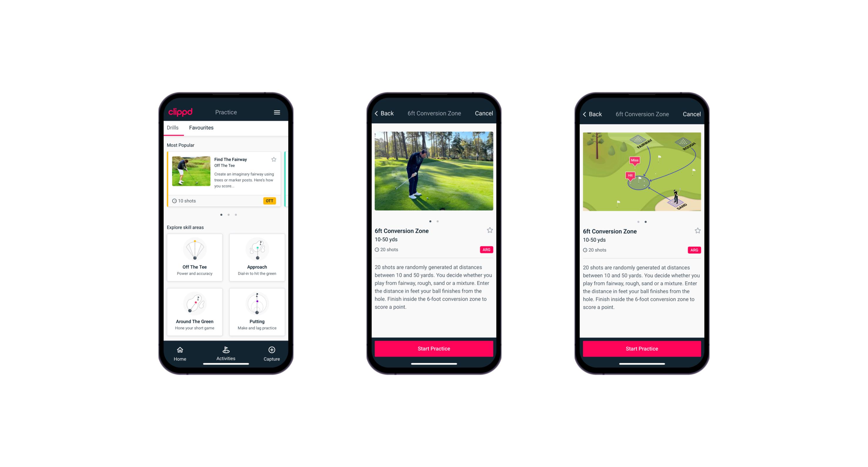Tap Start Practice button on drill detail
Image resolution: width=868 pixels, height=467 pixels.
[434, 348]
